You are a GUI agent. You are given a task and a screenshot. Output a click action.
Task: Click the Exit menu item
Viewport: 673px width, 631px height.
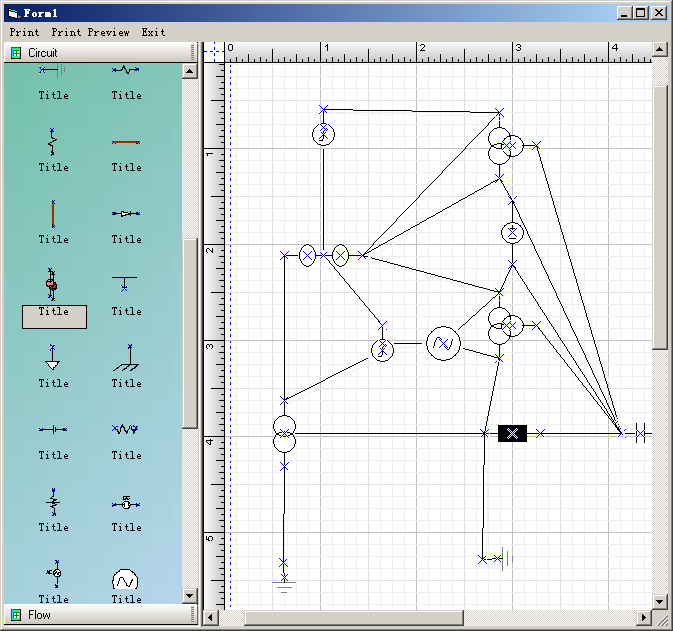(x=153, y=32)
